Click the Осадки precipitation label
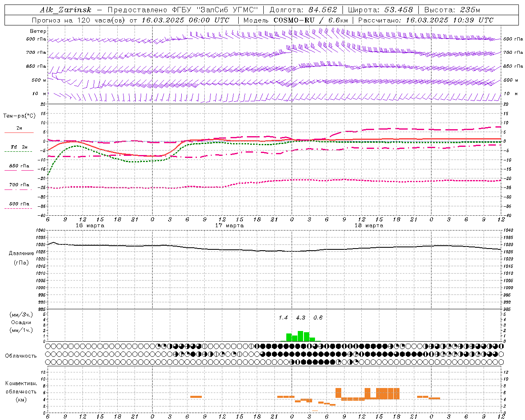Screen dimensions: 525x420 (21, 322)
